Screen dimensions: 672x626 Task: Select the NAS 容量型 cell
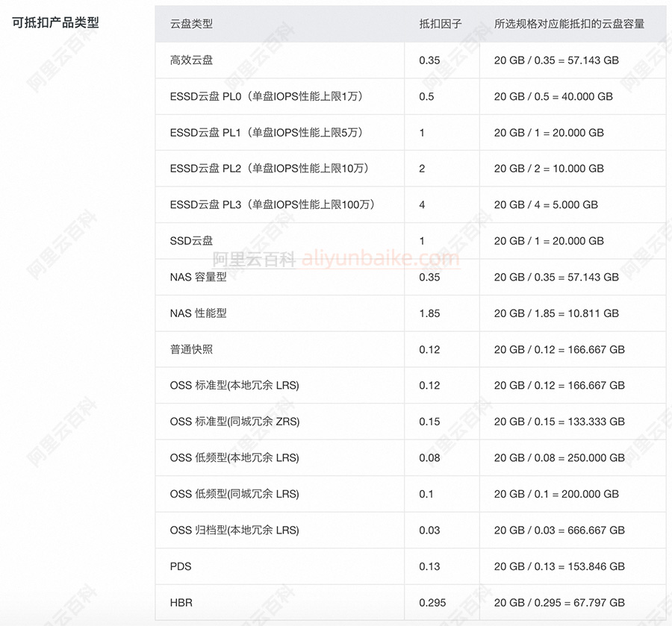coord(196,277)
